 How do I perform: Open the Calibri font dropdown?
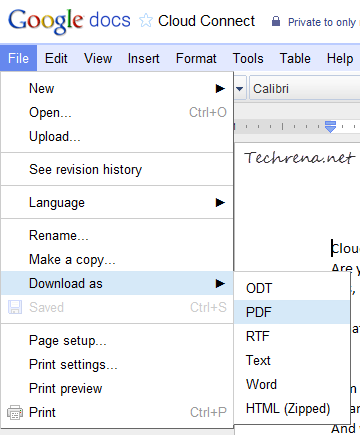[x=305, y=89]
